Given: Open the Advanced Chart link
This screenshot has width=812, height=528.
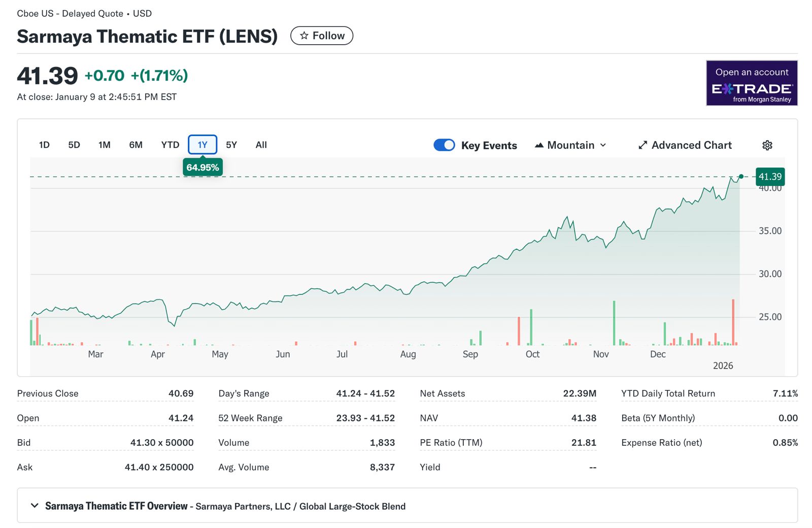Looking at the screenshot, I should (x=691, y=145).
